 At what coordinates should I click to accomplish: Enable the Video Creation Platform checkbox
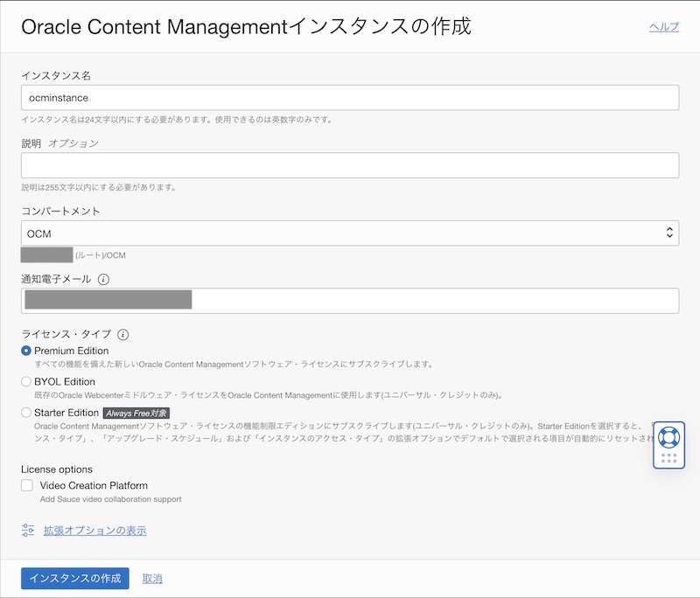pyautogui.click(x=27, y=485)
